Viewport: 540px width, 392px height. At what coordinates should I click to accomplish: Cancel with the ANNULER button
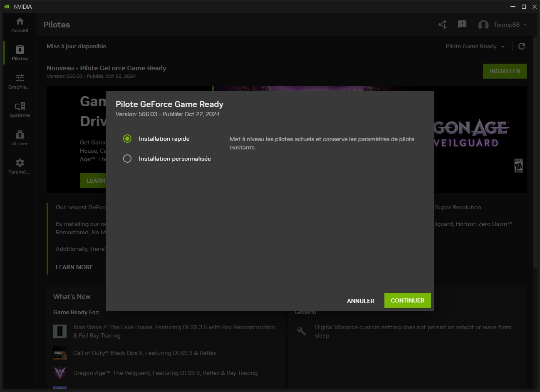(x=361, y=301)
